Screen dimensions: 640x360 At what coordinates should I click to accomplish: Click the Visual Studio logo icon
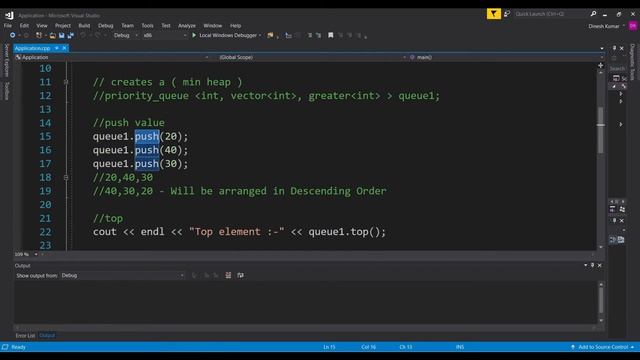tap(9, 16)
